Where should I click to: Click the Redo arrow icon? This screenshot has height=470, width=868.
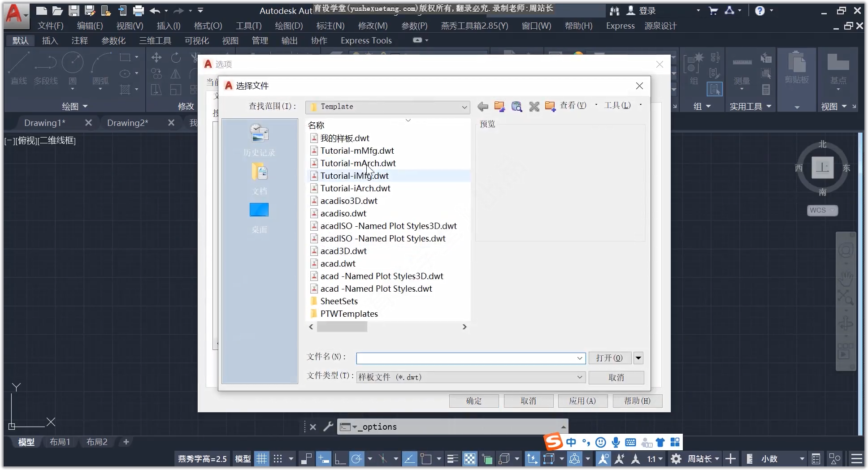(x=179, y=10)
